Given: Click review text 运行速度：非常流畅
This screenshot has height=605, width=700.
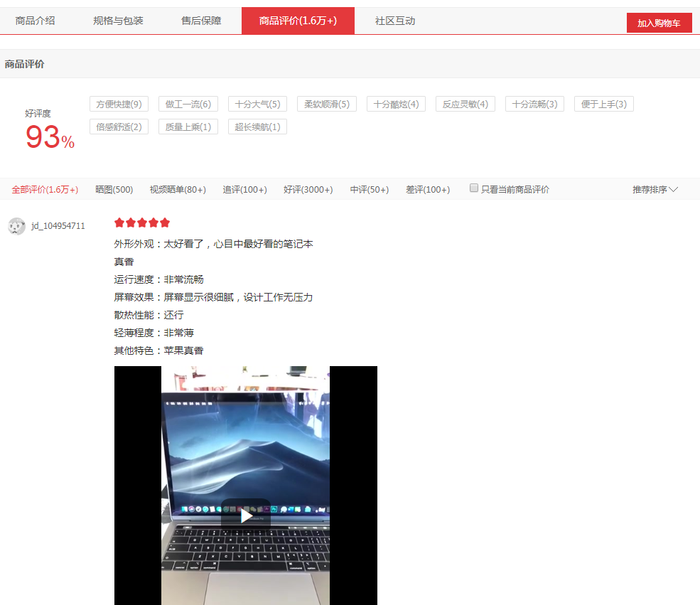Looking at the screenshot, I should pyautogui.click(x=158, y=279).
